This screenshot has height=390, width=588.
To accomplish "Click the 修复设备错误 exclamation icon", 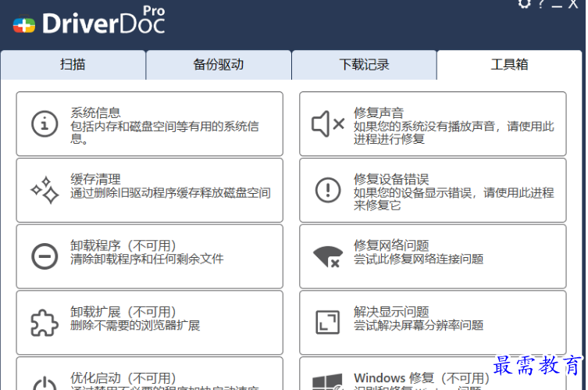I will 328,190.
